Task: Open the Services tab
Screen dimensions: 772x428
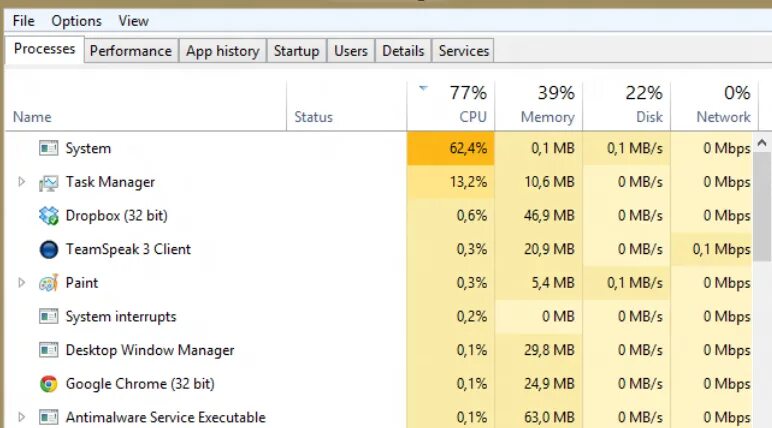Action: pos(463,51)
